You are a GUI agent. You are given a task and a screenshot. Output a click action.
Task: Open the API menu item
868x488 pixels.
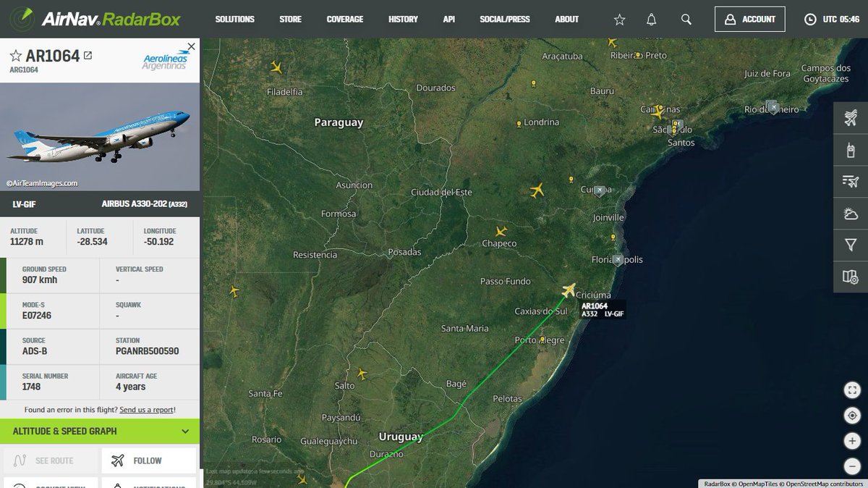[x=449, y=20]
